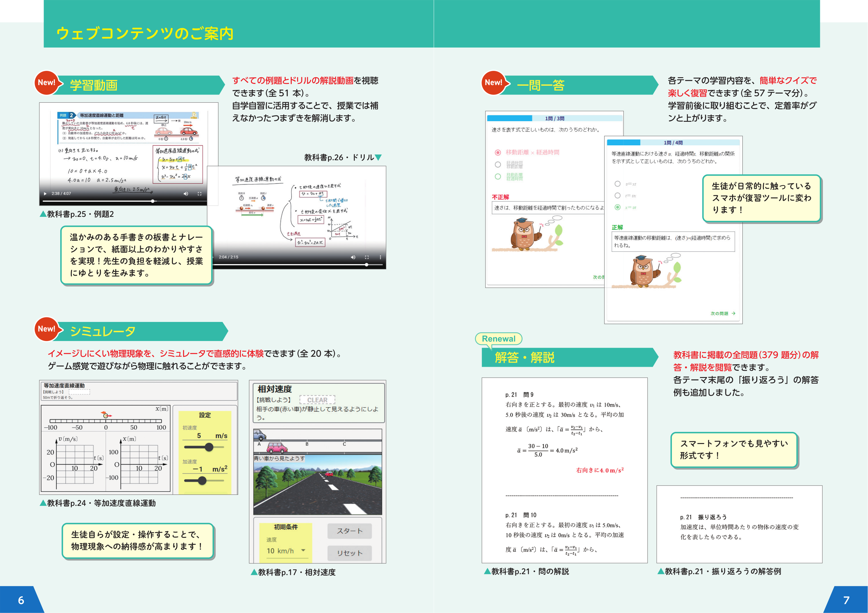Click the 正解 explanation box

point(673,241)
